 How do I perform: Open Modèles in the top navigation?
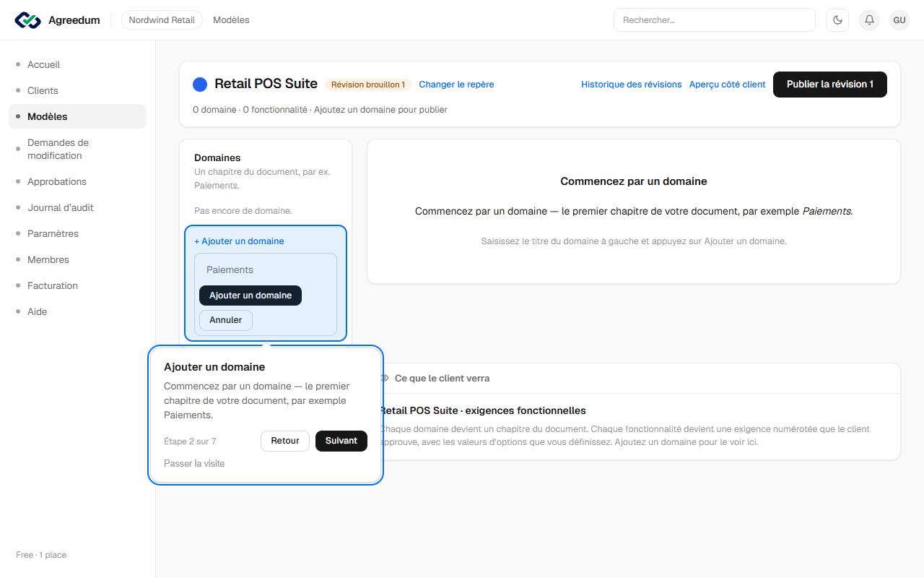coord(231,20)
